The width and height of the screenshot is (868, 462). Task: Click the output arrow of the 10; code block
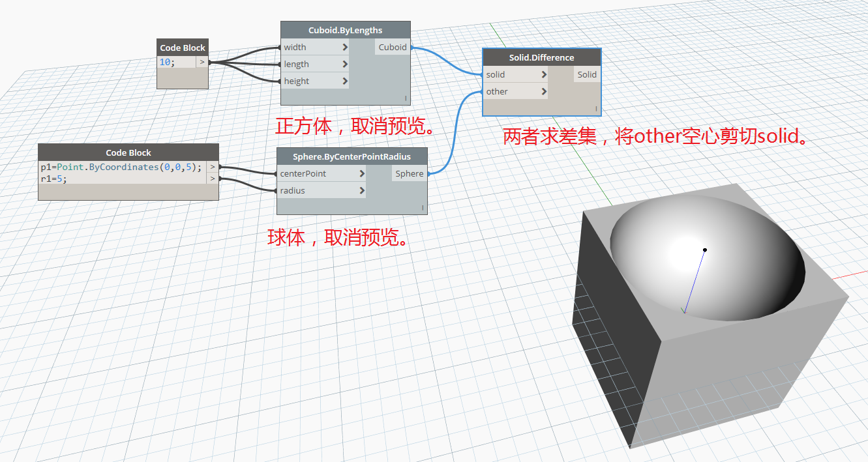pos(202,63)
